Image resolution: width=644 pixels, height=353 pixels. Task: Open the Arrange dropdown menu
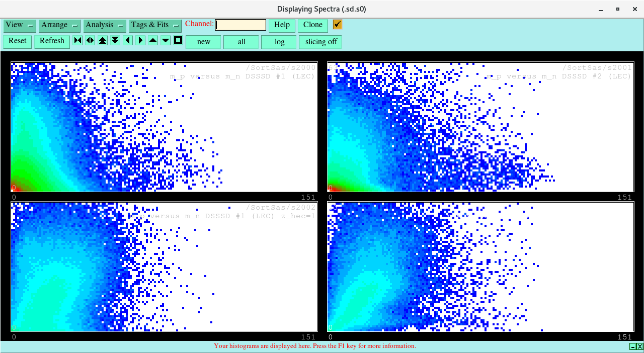pyautogui.click(x=60, y=25)
